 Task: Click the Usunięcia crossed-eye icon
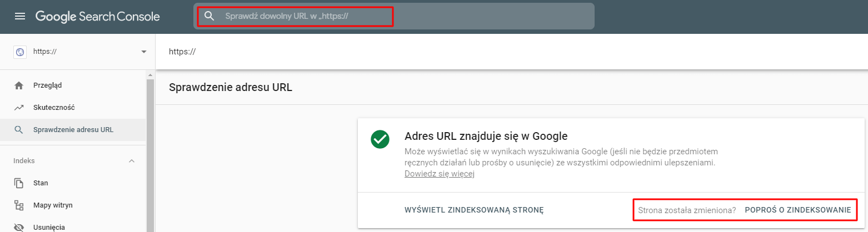[19, 228]
